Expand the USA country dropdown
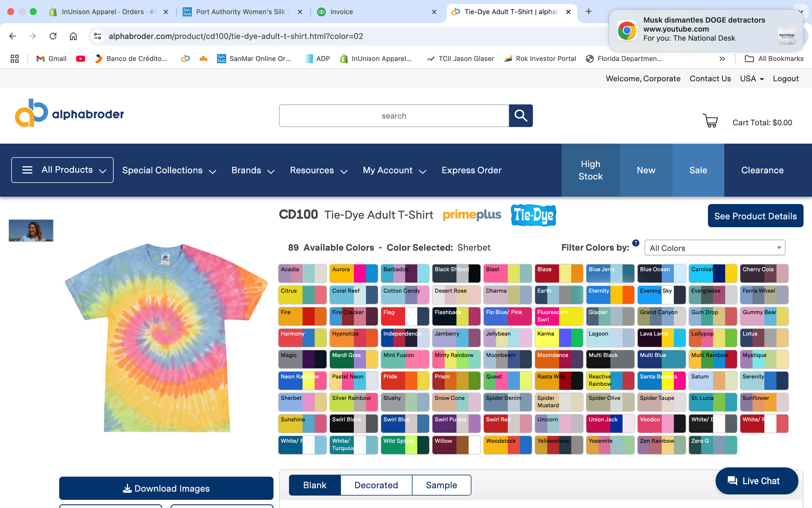The width and height of the screenshot is (812, 508). [x=752, y=79]
